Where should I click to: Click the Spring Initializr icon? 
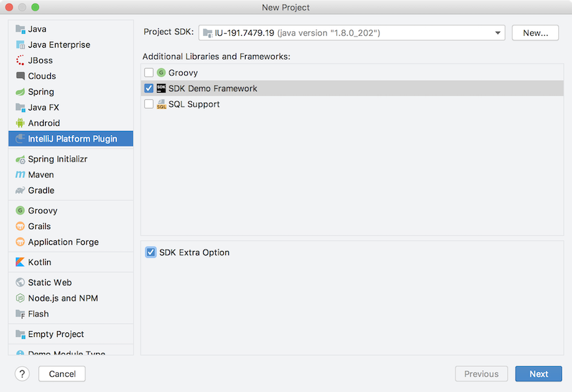pos(20,159)
